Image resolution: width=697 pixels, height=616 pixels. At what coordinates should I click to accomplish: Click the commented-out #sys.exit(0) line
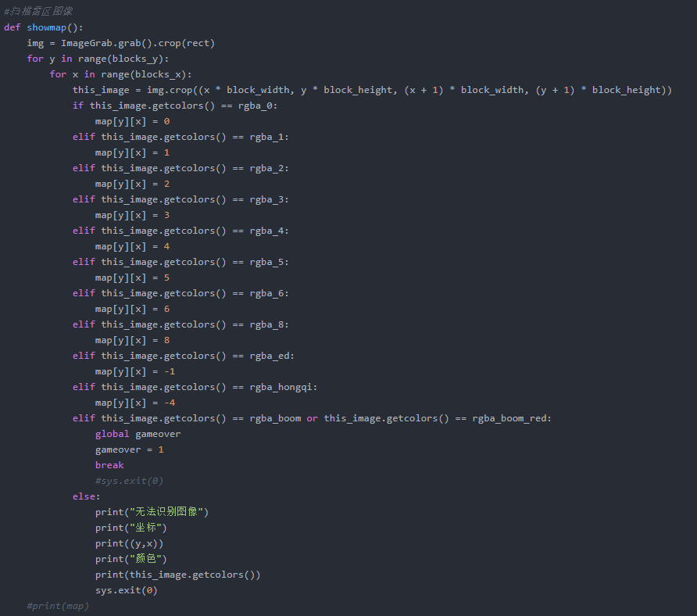click(x=129, y=481)
